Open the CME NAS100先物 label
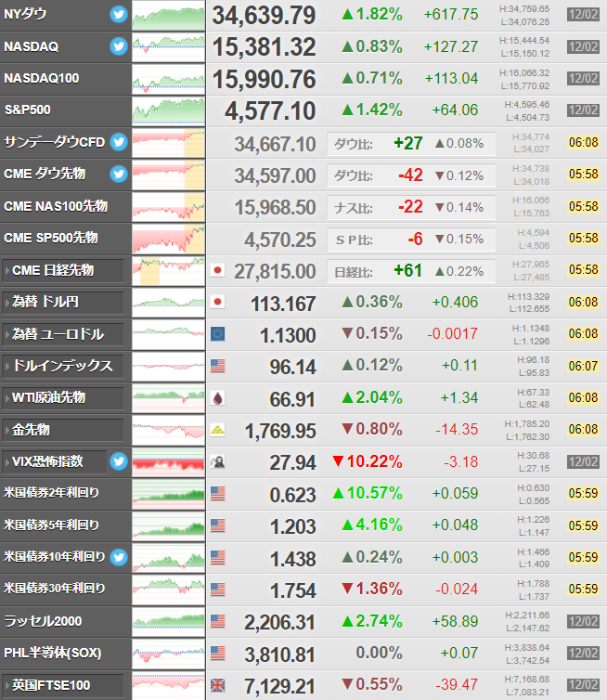 click(56, 206)
